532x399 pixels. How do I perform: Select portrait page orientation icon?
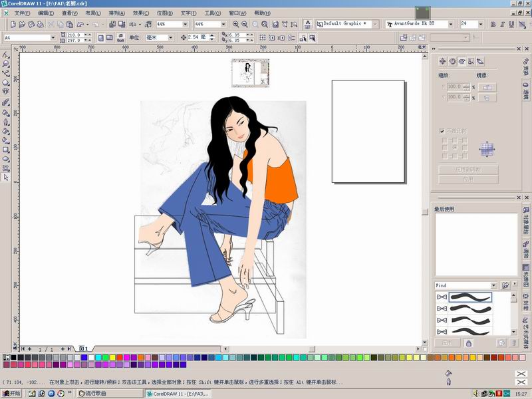click(101, 38)
